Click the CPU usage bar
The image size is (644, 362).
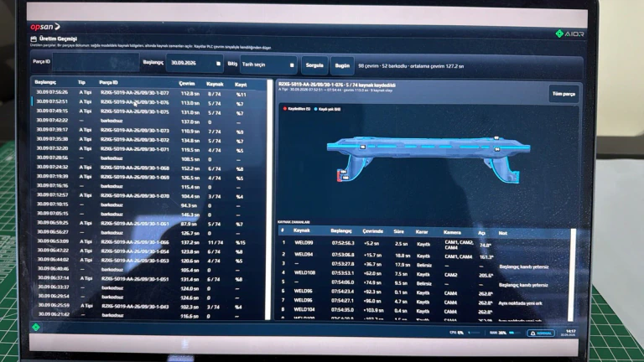coord(475,333)
